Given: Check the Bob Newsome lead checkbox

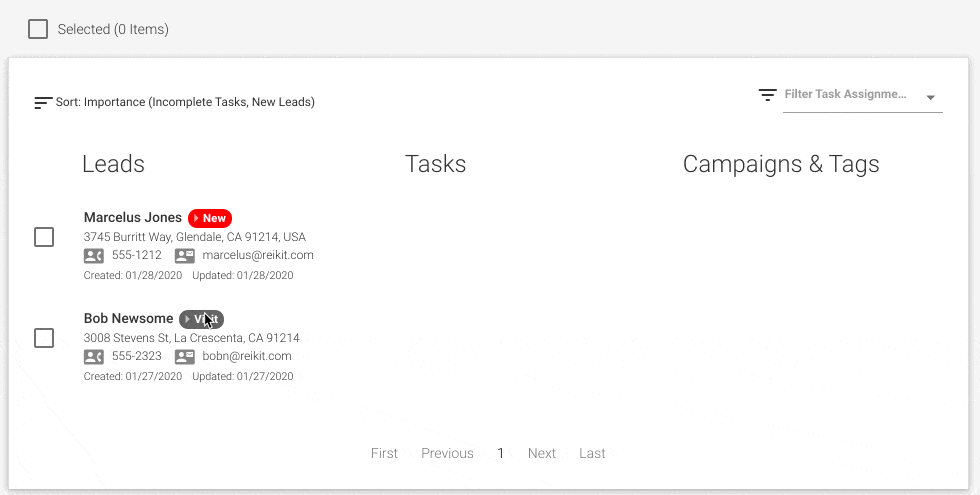Looking at the screenshot, I should [44, 338].
